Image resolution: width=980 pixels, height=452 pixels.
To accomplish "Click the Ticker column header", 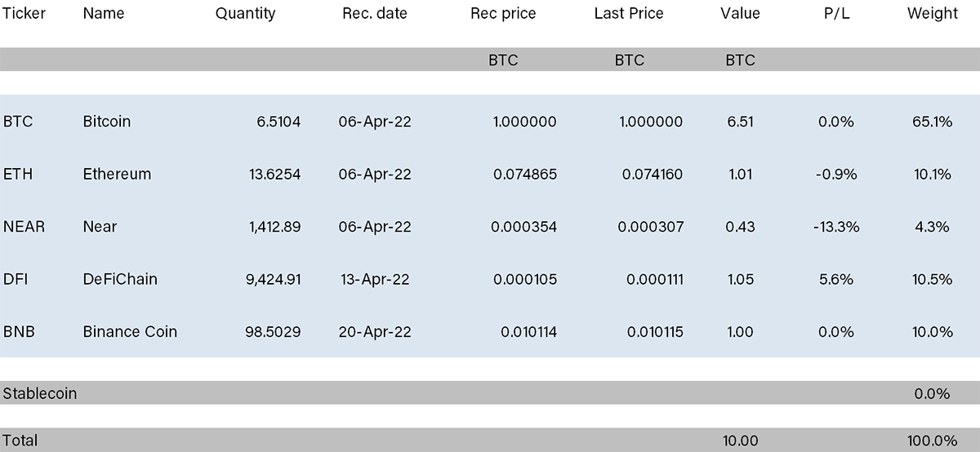I will click(x=24, y=13).
